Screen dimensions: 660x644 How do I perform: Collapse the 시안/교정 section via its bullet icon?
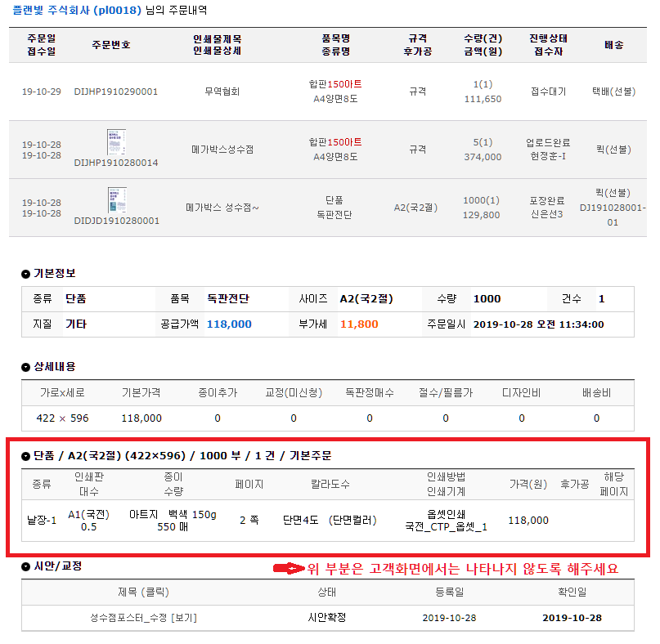point(26,566)
